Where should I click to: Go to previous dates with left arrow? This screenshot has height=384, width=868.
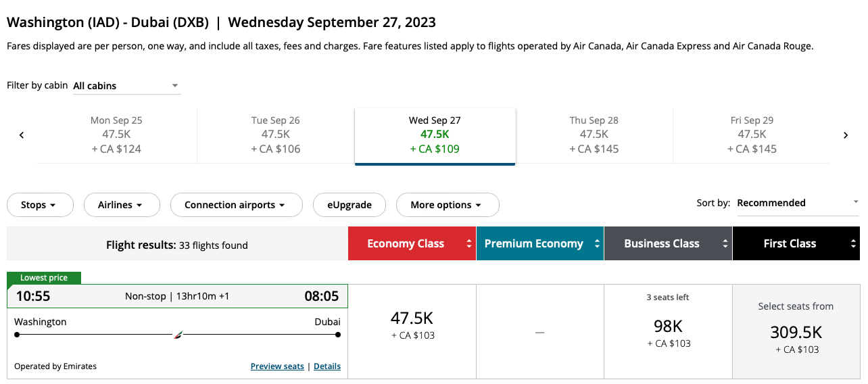click(22, 135)
